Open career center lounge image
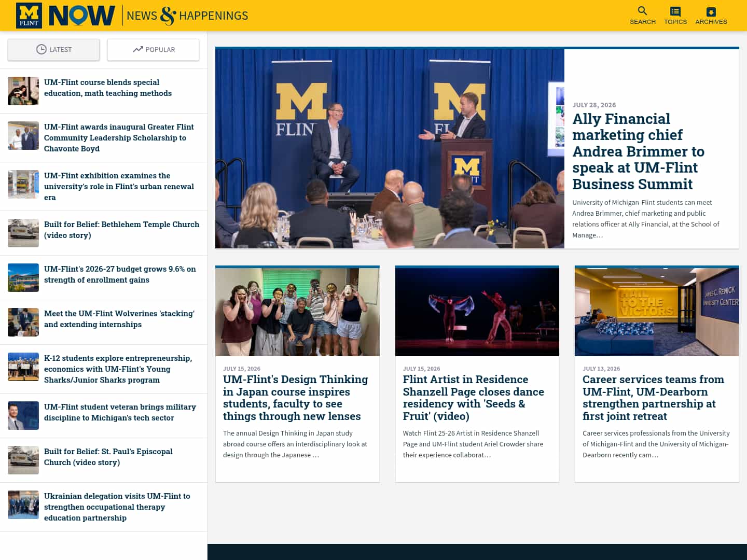 [x=657, y=312]
